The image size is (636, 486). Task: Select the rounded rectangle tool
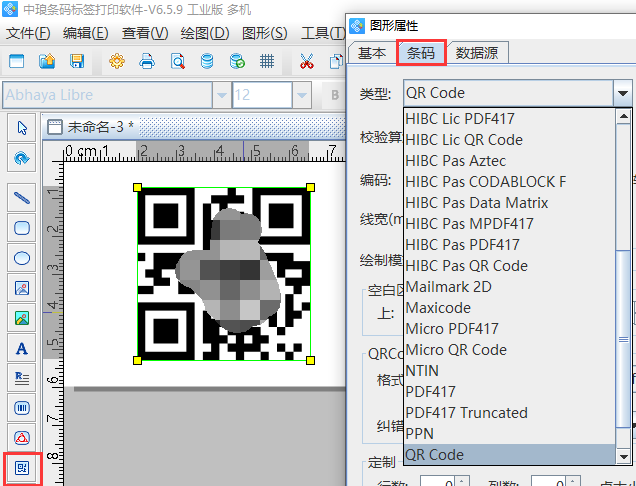pyautogui.click(x=22, y=228)
